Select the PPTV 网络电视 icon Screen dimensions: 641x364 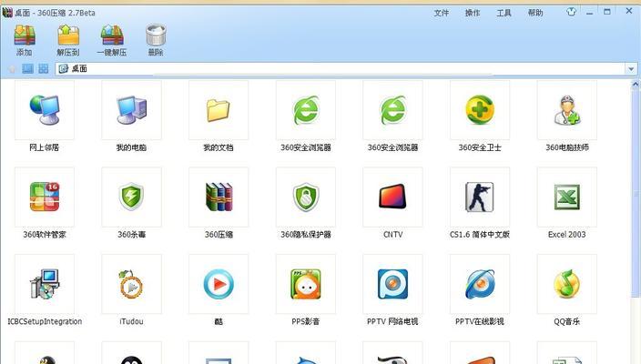392,284
